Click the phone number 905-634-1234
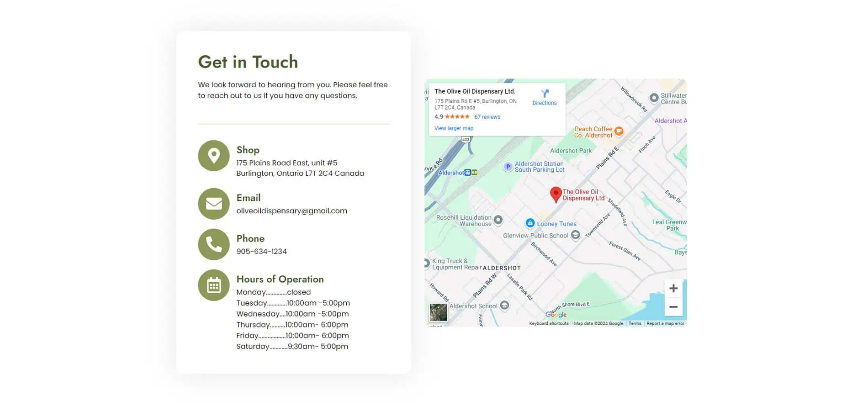The height and width of the screenshot is (411, 868). tap(261, 252)
